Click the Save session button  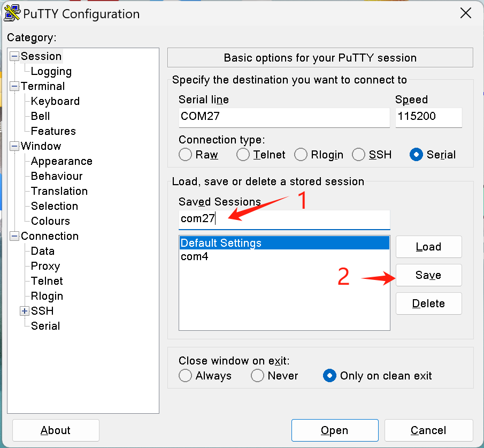(428, 275)
